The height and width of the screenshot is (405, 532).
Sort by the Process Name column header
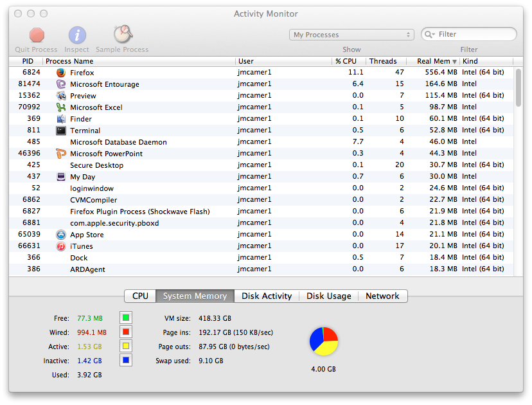tap(139, 61)
